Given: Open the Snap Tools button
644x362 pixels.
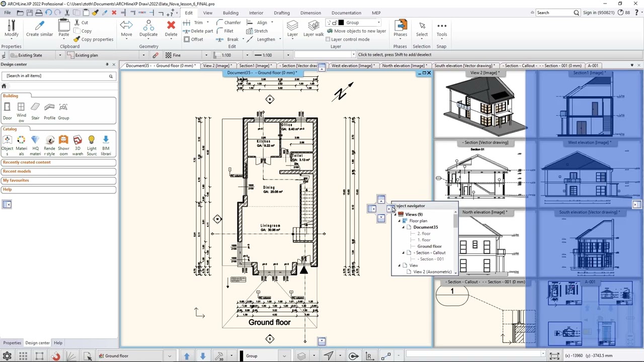Looking at the screenshot, I should pos(442,29).
